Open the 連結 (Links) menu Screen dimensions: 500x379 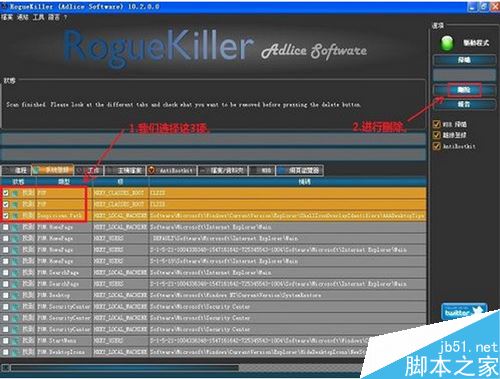(x=23, y=17)
